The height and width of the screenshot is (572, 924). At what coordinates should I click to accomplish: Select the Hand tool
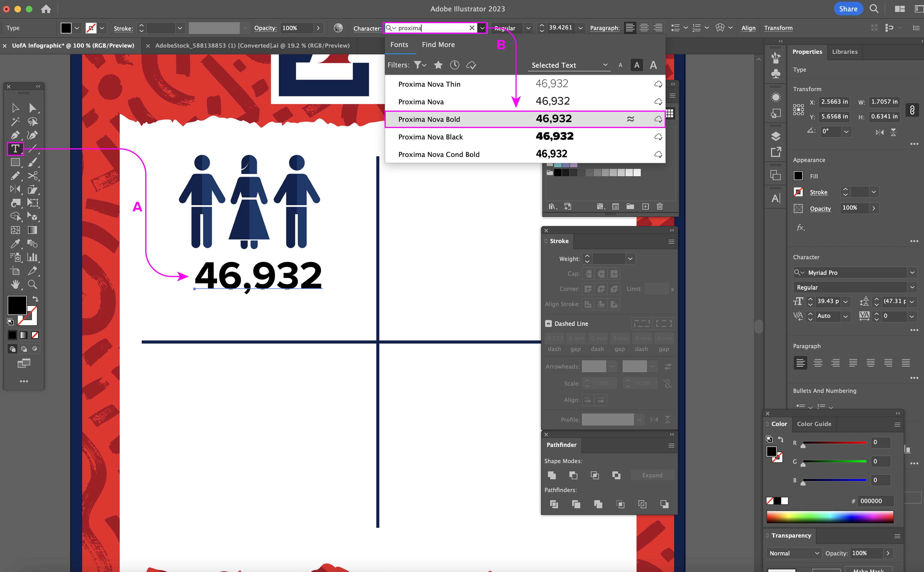click(15, 284)
